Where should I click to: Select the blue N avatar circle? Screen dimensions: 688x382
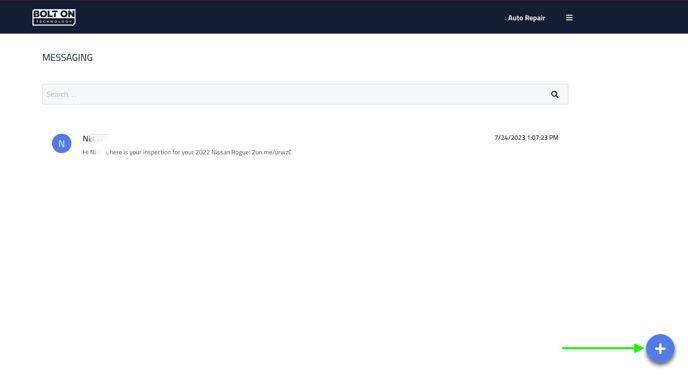tap(61, 143)
